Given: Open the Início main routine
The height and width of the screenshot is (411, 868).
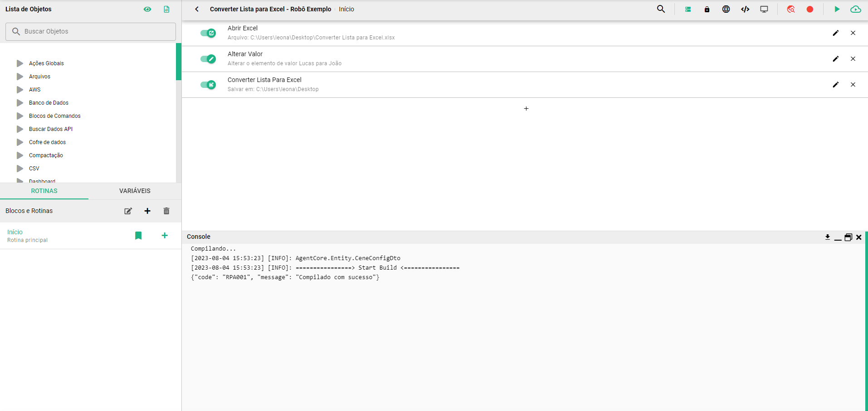Looking at the screenshot, I should coord(15,232).
